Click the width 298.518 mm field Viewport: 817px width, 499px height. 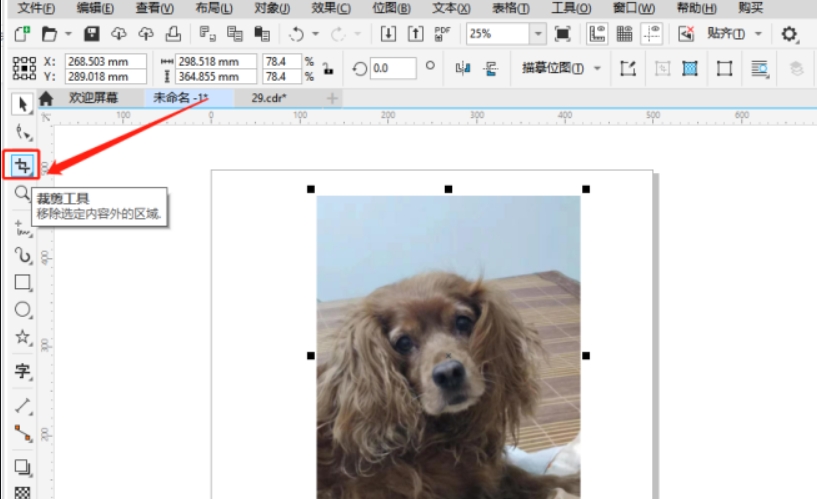(x=216, y=61)
